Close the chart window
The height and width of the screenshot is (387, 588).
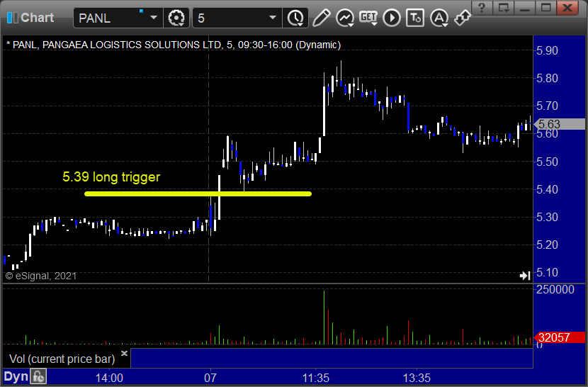tap(567, 8)
